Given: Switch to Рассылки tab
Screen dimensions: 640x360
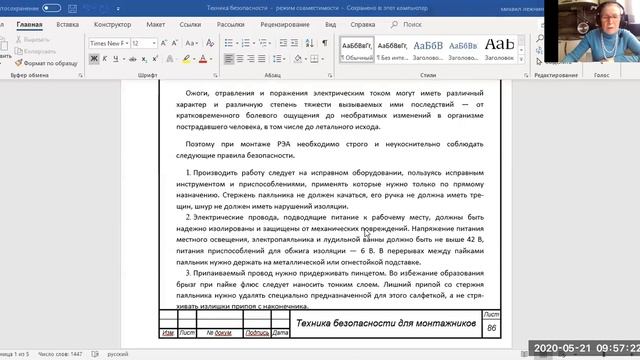Looking at the screenshot, I should (x=231, y=24).
